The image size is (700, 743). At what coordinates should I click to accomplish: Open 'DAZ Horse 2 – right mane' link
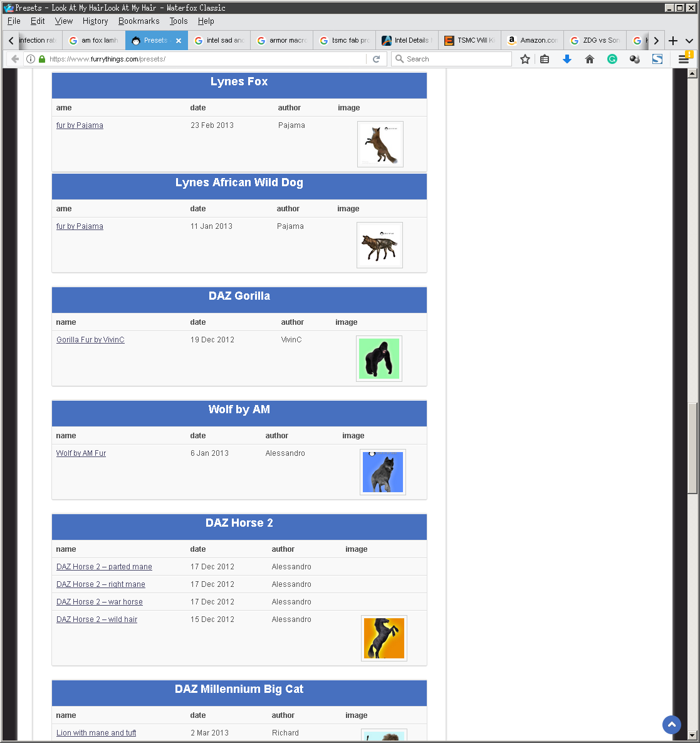coord(101,584)
